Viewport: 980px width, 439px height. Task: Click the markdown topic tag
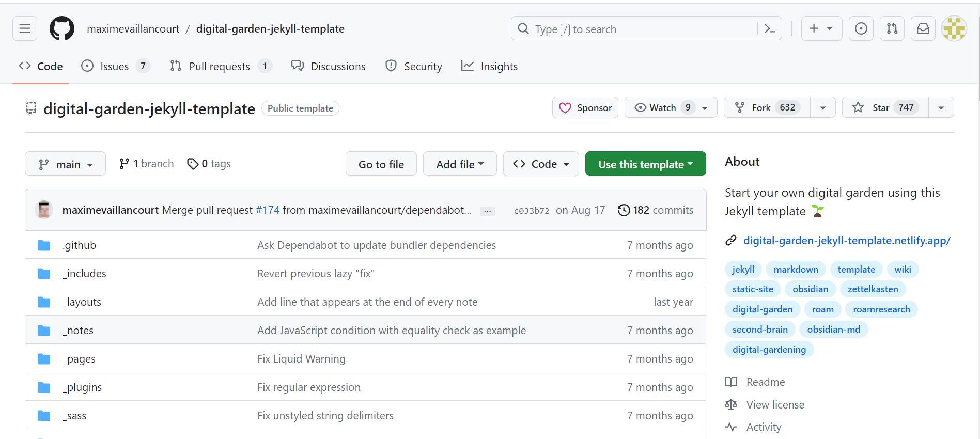(x=796, y=270)
